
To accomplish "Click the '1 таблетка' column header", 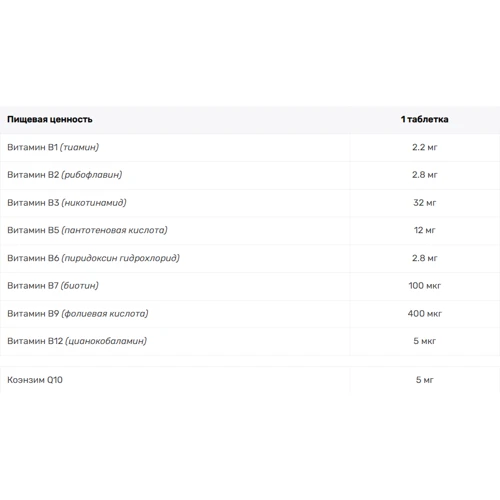I will tap(424, 119).
